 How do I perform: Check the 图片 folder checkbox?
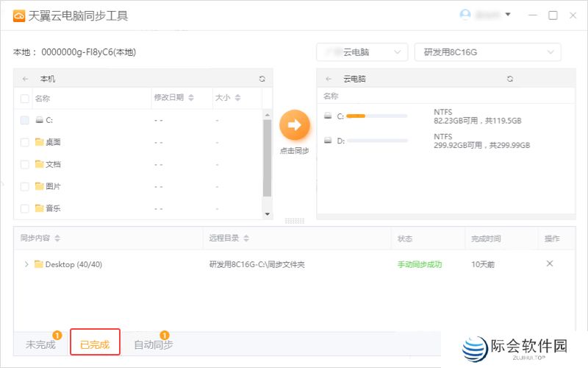(25, 187)
